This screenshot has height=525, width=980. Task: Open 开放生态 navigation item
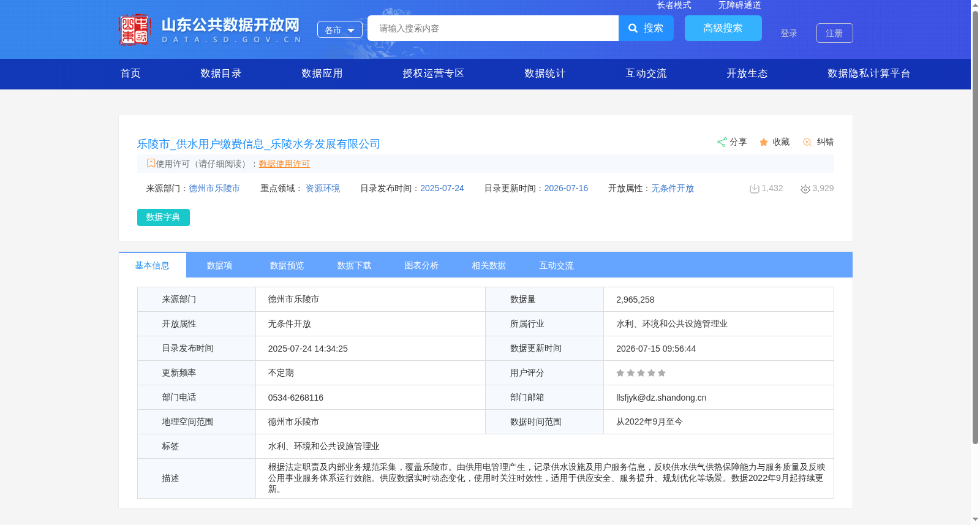pos(747,74)
